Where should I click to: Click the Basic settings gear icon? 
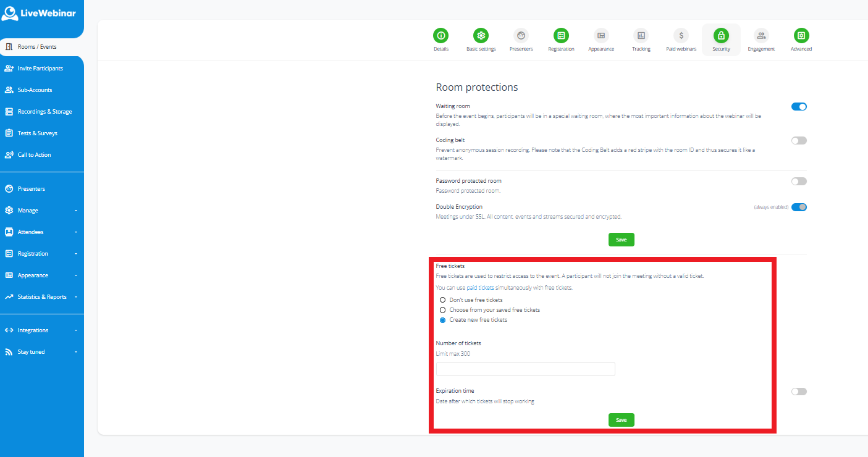point(481,36)
